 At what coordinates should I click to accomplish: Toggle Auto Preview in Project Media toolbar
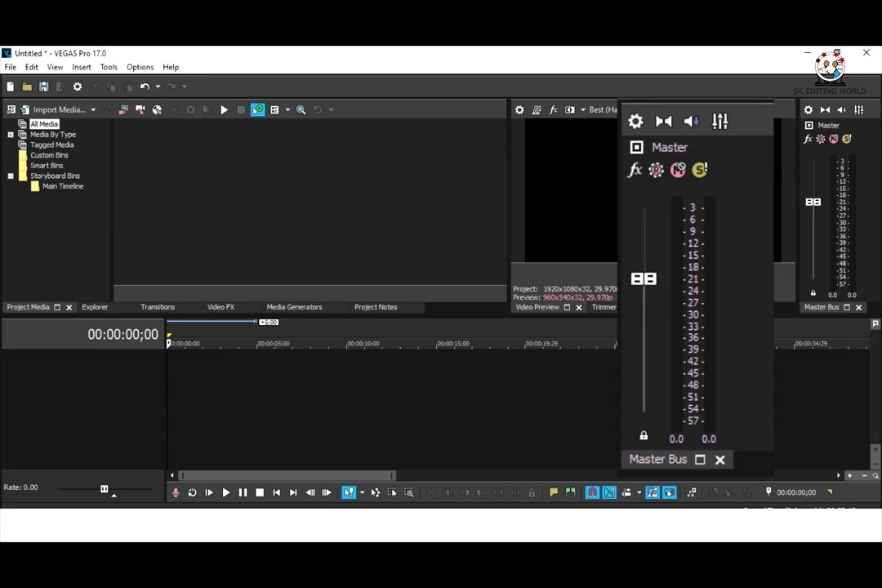[257, 109]
